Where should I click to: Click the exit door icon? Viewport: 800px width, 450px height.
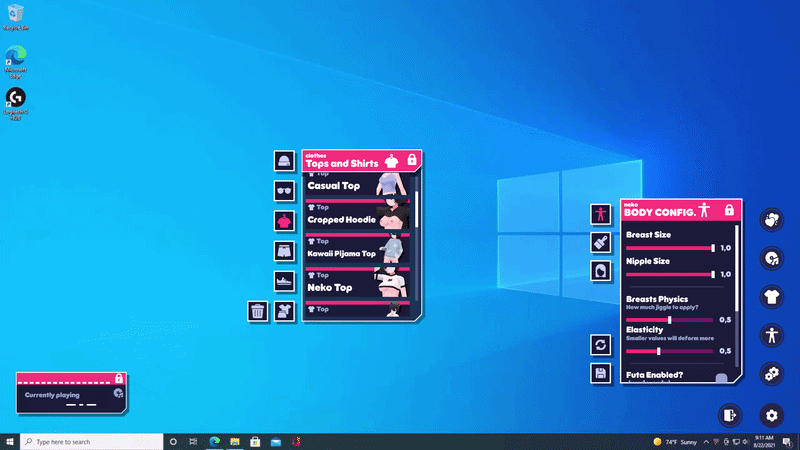point(730,414)
